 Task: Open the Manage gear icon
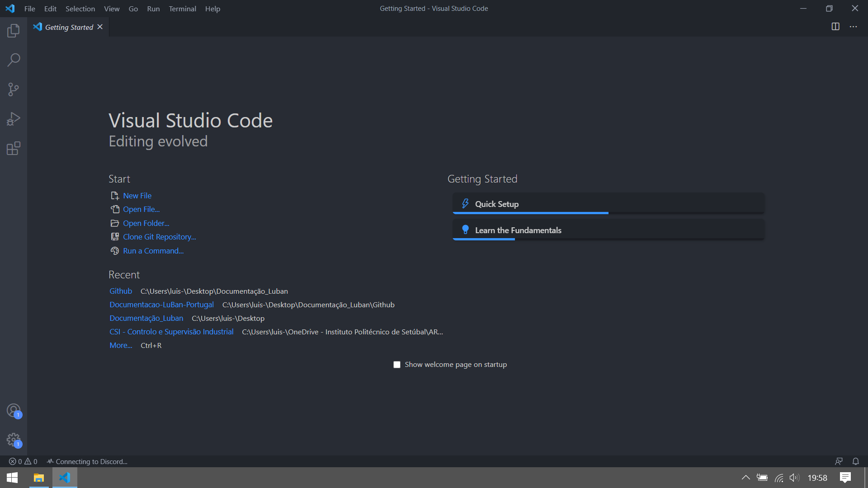(14, 440)
